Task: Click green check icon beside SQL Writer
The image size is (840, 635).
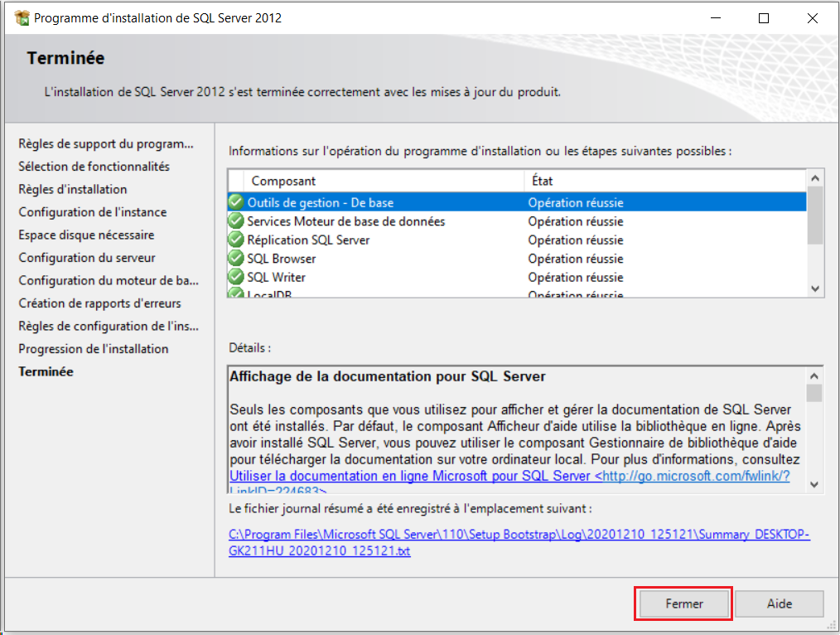Action: [x=236, y=277]
